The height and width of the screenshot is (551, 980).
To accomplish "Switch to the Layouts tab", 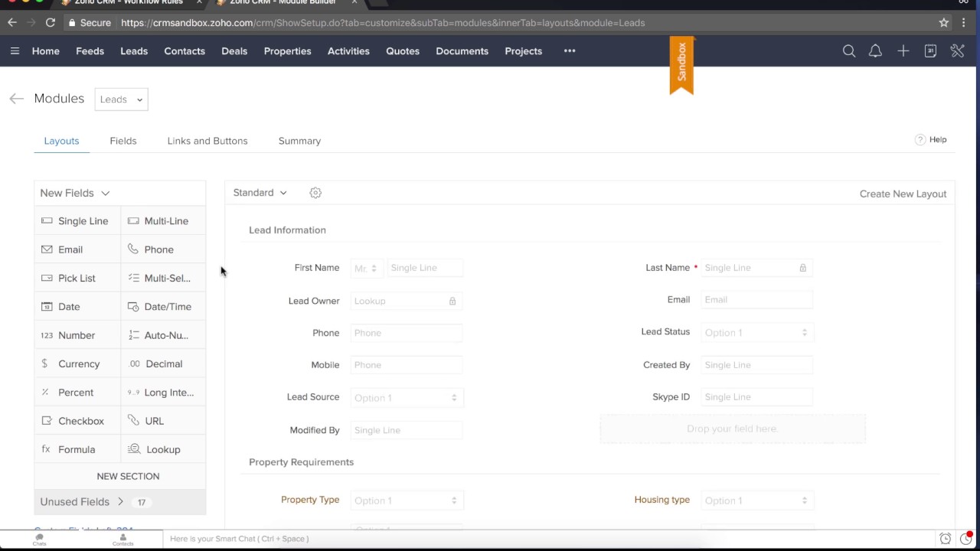I will (61, 141).
